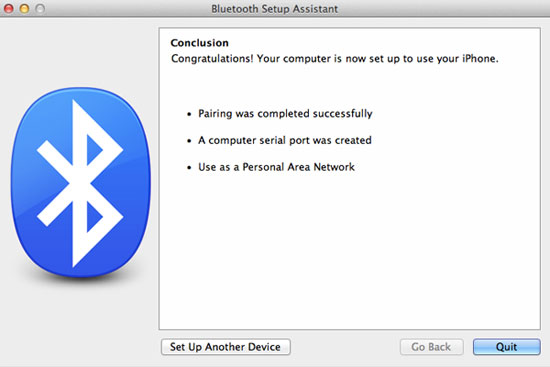Select the "Pairing was completed successfully" line
This screenshot has width=550, height=367.
click(x=285, y=114)
